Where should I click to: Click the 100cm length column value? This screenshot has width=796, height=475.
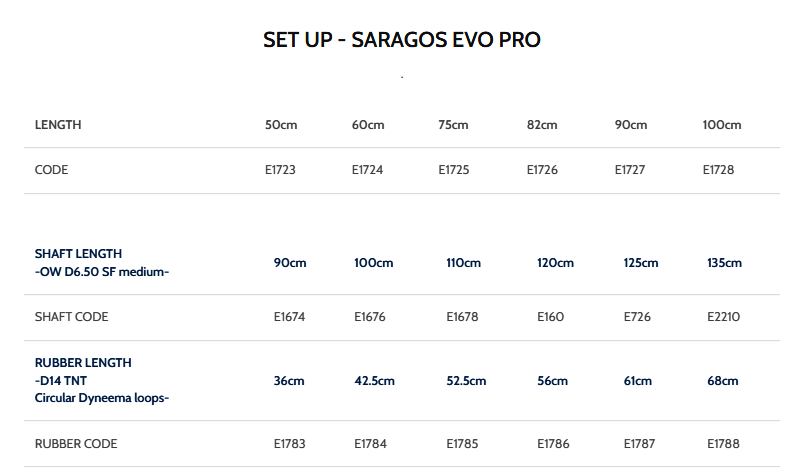(722, 125)
